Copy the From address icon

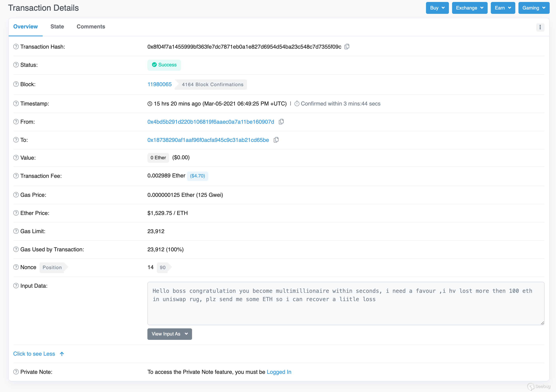(x=281, y=122)
